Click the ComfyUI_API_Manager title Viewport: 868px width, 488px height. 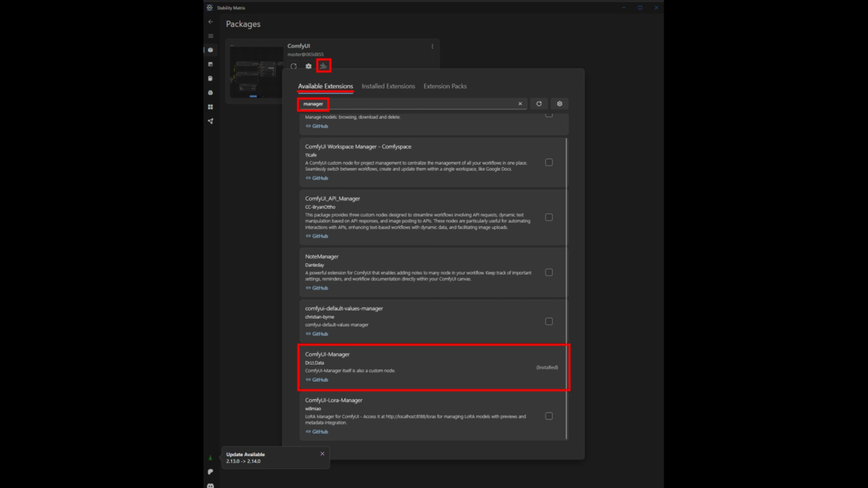[332, 199]
